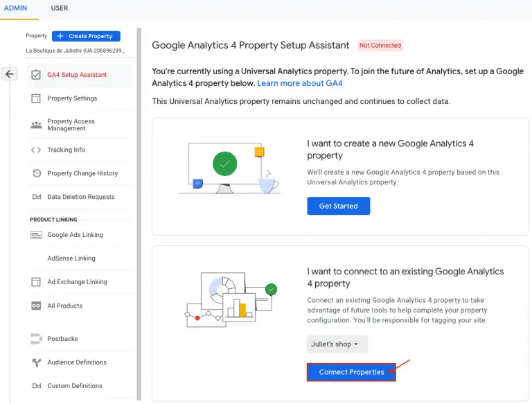Click the Property Access Management people icon
Screen dimensions: 532x404
[x=37, y=125]
